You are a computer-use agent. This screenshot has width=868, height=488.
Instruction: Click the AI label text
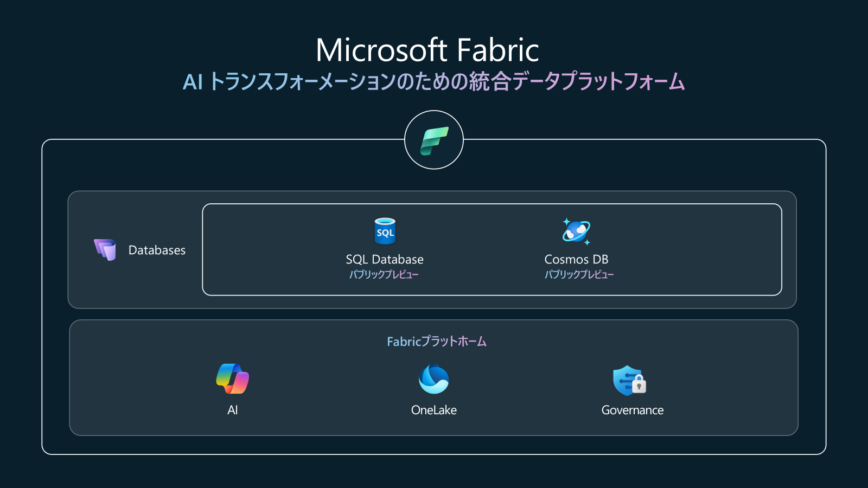coord(233,410)
